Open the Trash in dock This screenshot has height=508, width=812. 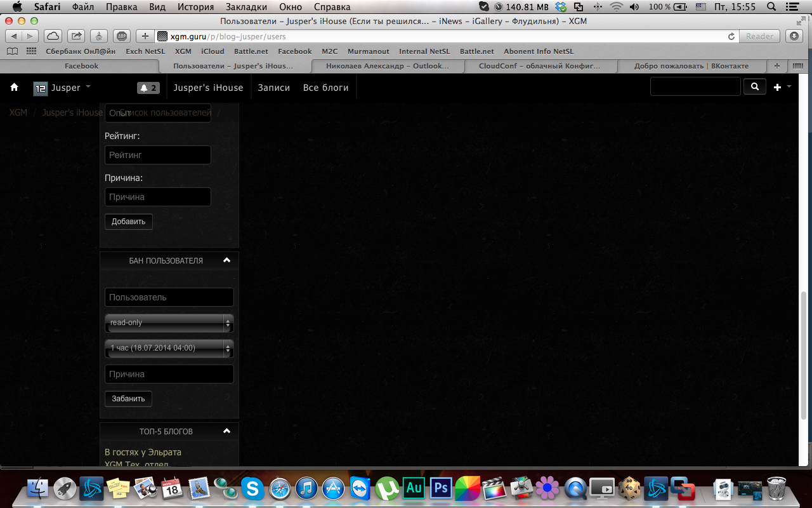(776, 489)
